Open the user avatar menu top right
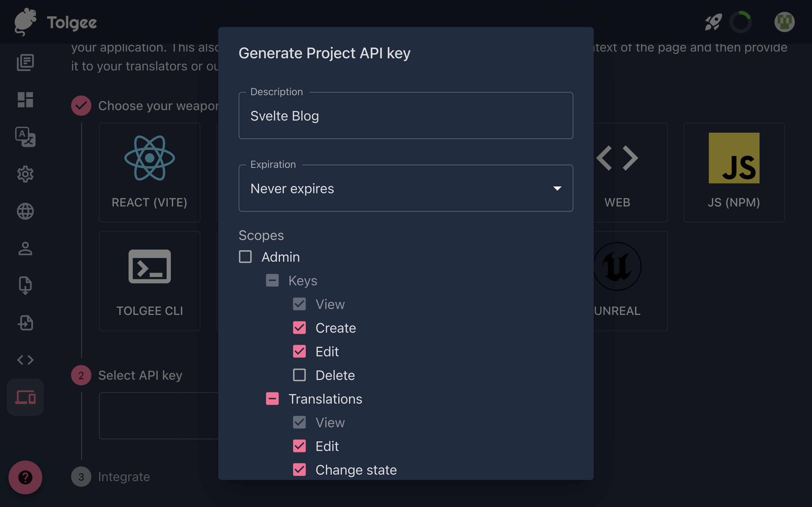Image resolution: width=812 pixels, height=507 pixels. pyautogui.click(x=785, y=22)
